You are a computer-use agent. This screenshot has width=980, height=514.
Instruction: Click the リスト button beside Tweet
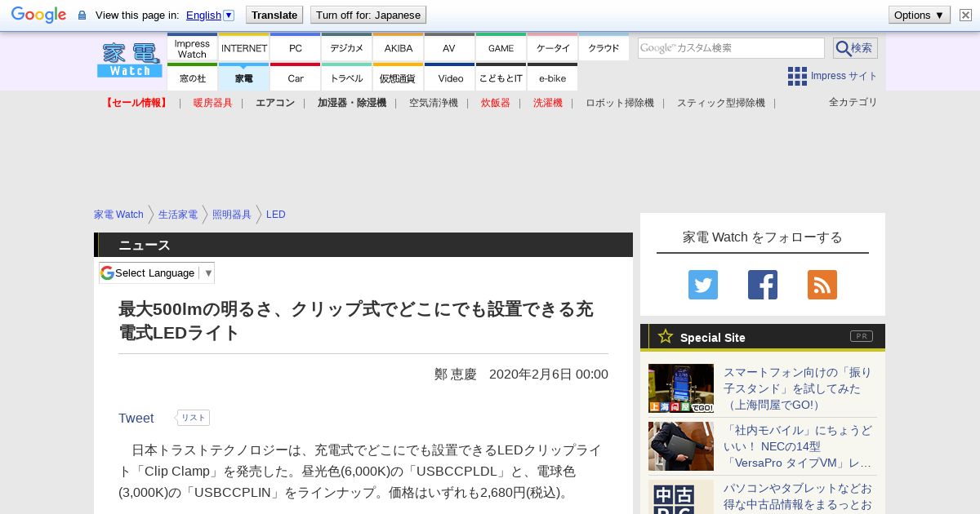[x=193, y=418]
